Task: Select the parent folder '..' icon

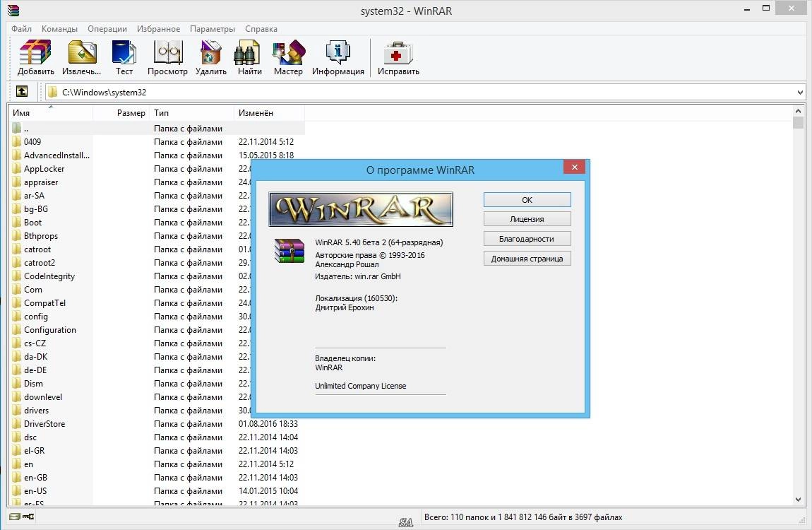Action: [16, 128]
